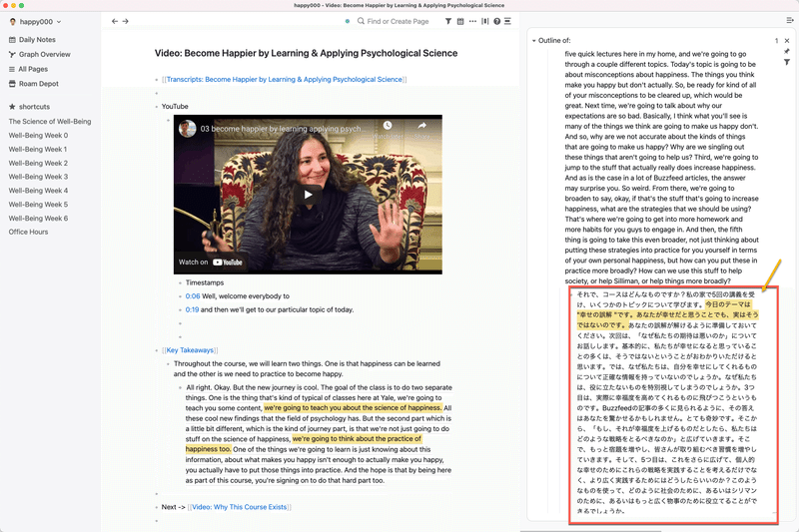Screen dimensions: 799x532
Task: Go forward with the right arrow
Action: pos(126,21)
